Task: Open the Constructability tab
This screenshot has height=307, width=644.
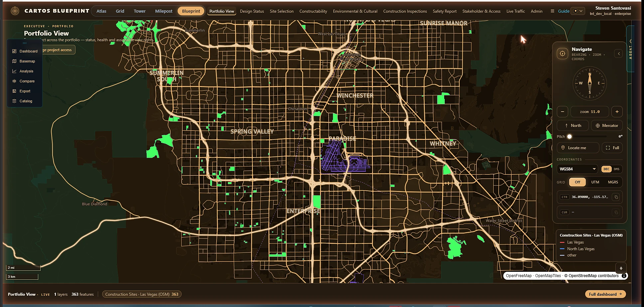Action: point(313,11)
